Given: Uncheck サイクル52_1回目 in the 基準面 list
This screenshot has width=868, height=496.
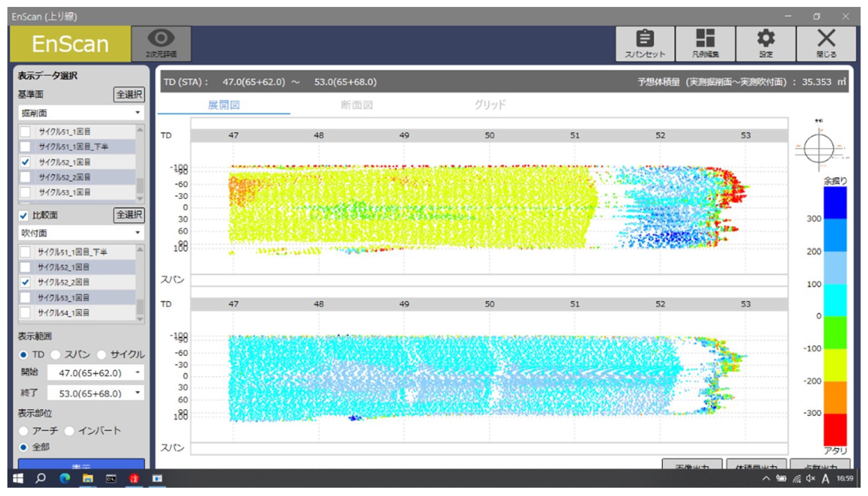Looking at the screenshot, I should [x=25, y=162].
